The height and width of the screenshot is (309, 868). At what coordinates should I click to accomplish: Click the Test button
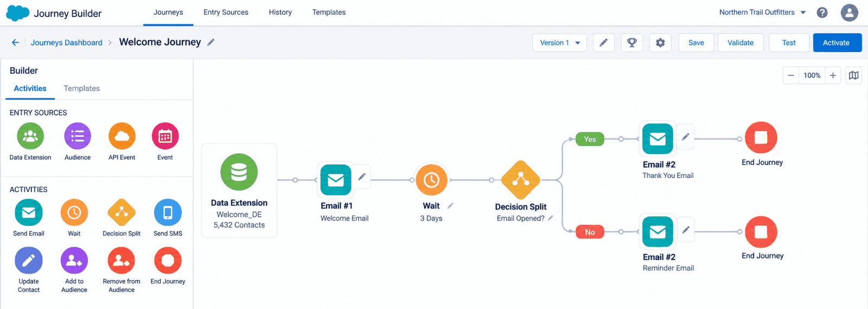pyautogui.click(x=789, y=43)
